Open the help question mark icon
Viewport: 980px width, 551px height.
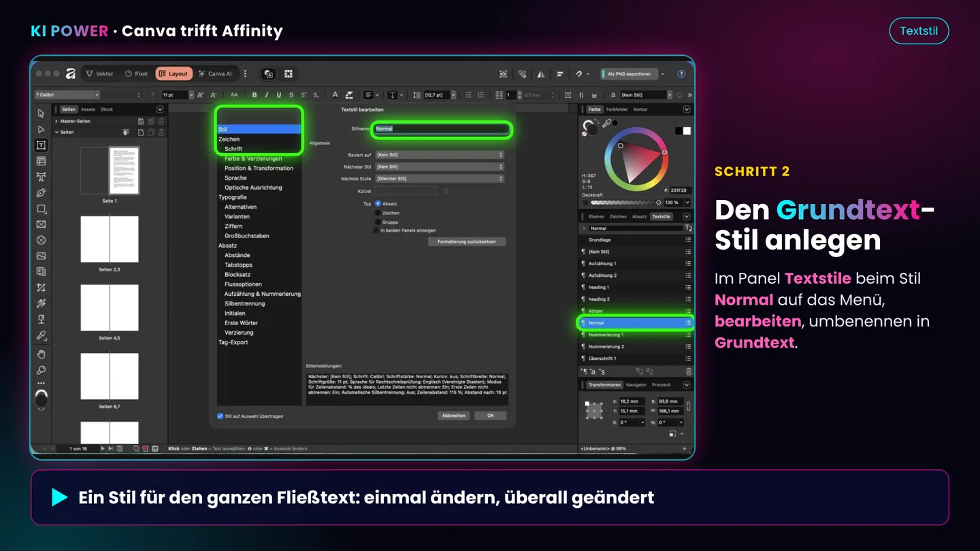pyautogui.click(x=681, y=73)
